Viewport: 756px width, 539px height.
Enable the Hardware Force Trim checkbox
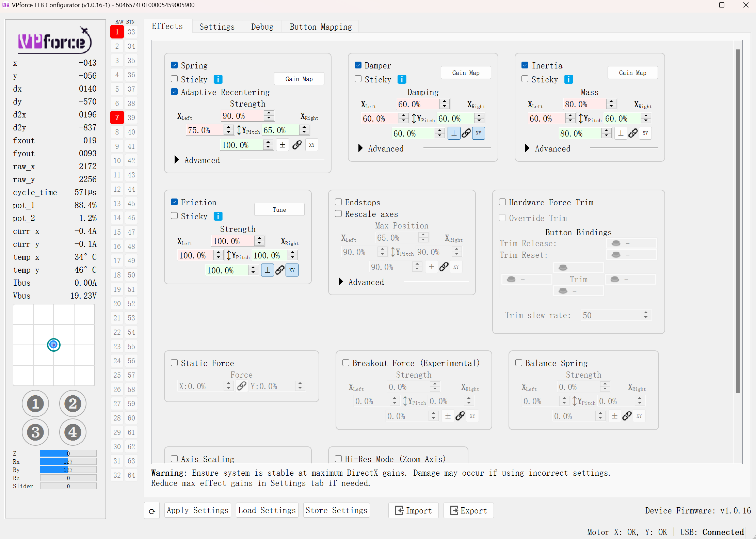click(502, 202)
